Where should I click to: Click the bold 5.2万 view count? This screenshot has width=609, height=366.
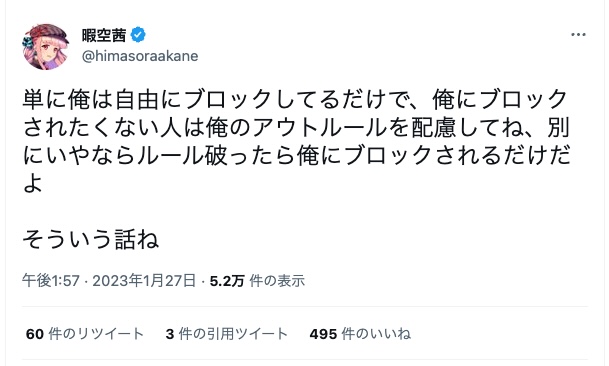tap(227, 281)
